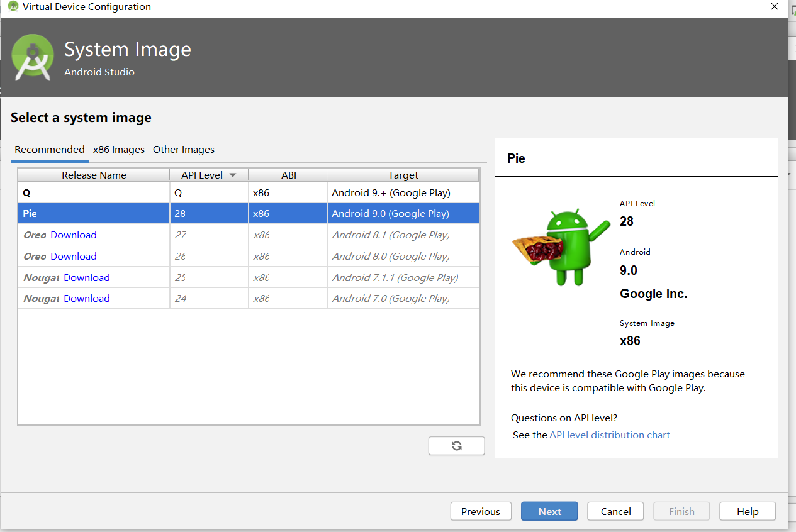Screen dimensions: 796x532
Task: Click the Android Studio logo in the header
Action: pos(33,58)
